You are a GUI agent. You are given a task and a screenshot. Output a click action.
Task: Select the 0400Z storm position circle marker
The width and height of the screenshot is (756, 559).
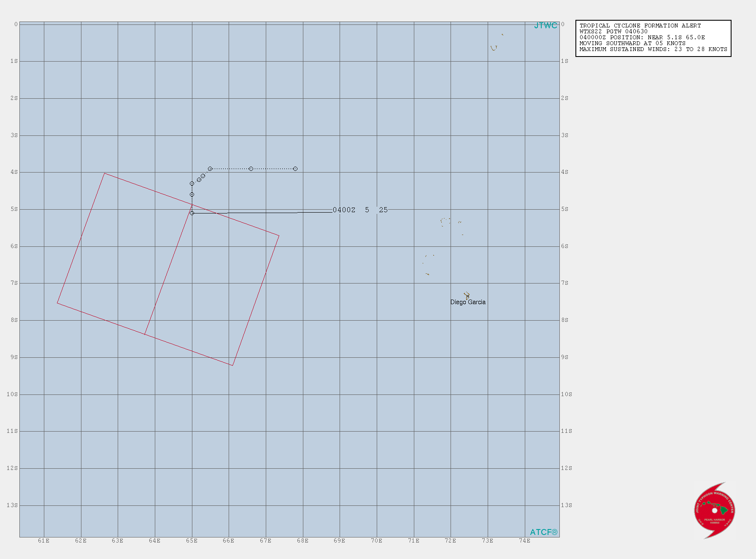[x=192, y=213]
